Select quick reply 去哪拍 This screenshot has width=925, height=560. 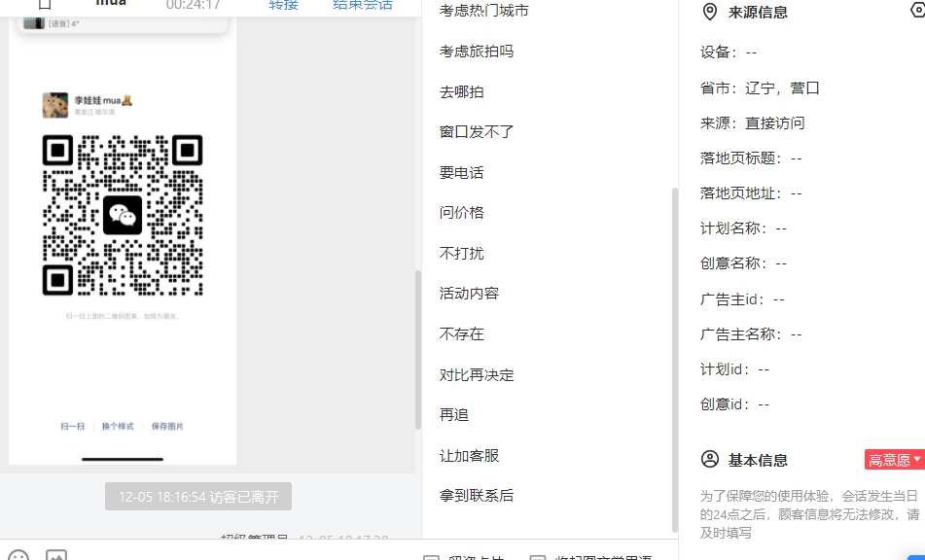click(x=461, y=92)
